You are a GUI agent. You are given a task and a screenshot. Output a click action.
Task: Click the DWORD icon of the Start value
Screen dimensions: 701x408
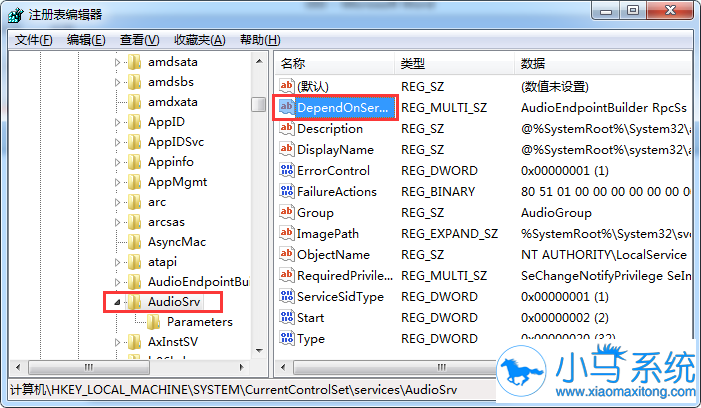tap(287, 317)
